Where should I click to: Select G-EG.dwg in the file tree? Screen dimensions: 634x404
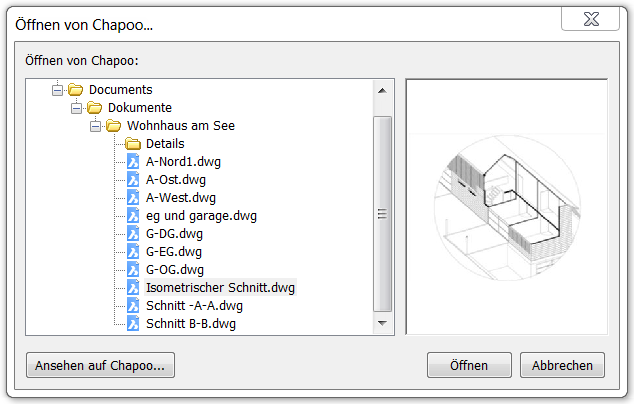tap(174, 252)
